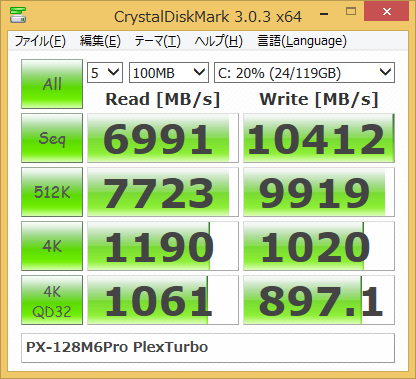Click the comment field with PX-128M6Pro PlexTurbo
Screen dimensions: 416x379
208,348
